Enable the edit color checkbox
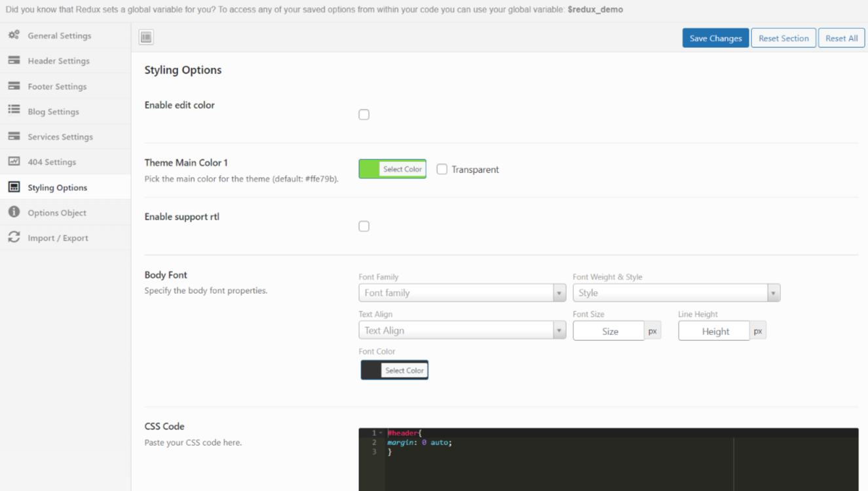This screenshot has height=491, width=868. (x=364, y=115)
